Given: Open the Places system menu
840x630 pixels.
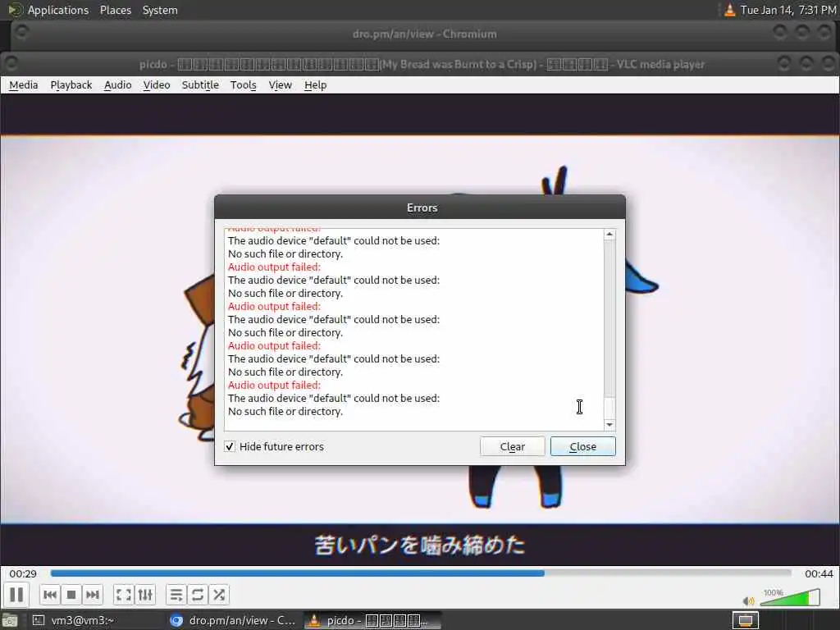Looking at the screenshot, I should click(116, 10).
